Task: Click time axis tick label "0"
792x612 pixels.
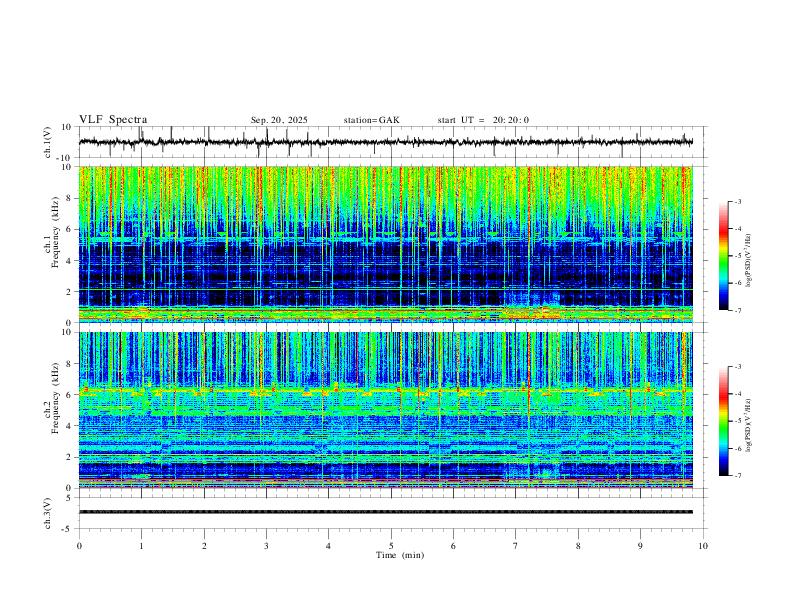Action: (x=79, y=546)
